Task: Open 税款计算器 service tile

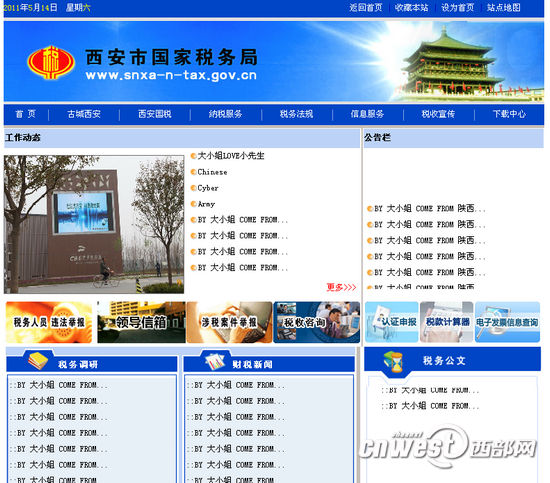Action: [x=447, y=322]
